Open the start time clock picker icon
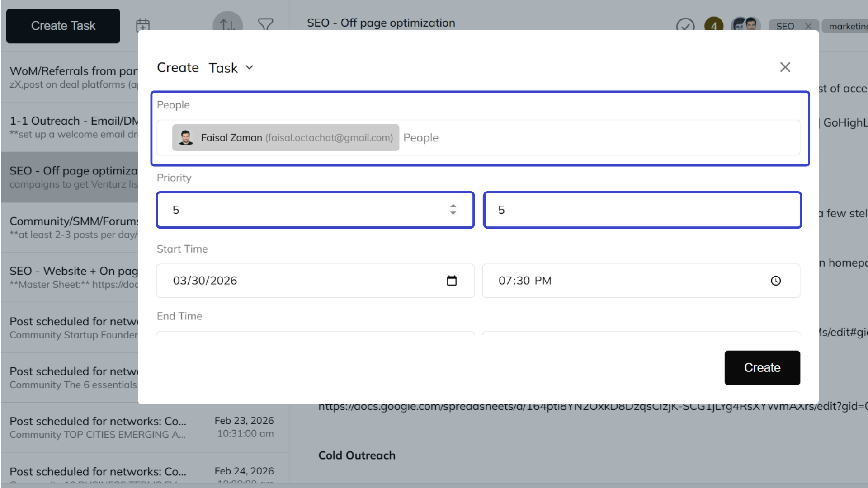Viewport: 868px width, 488px height. (x=776, y=281)
